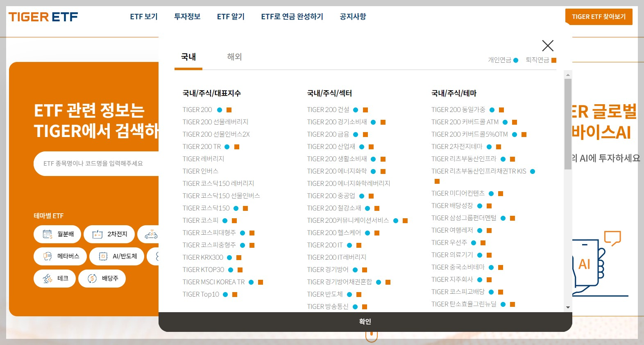644x345 pixels.
Task: Open TIGER 코스닥150 레버리지 link
Action: 218,184
